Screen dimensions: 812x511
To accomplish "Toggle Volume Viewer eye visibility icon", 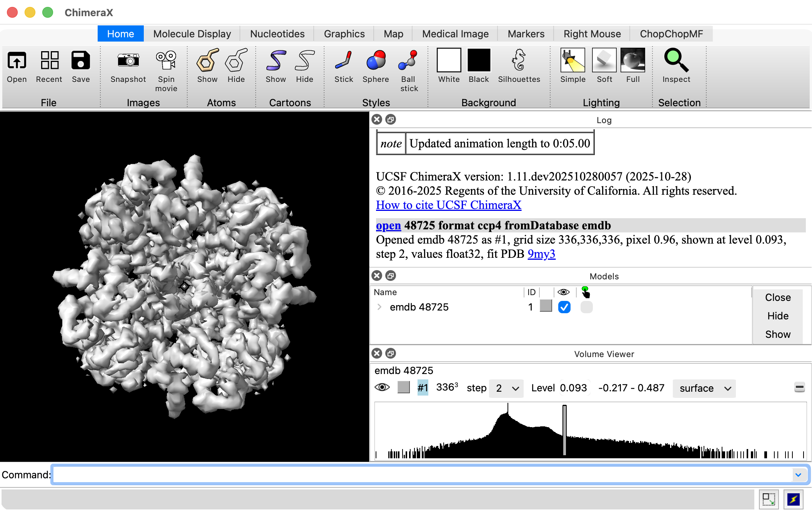I will [x=382, y=387].
